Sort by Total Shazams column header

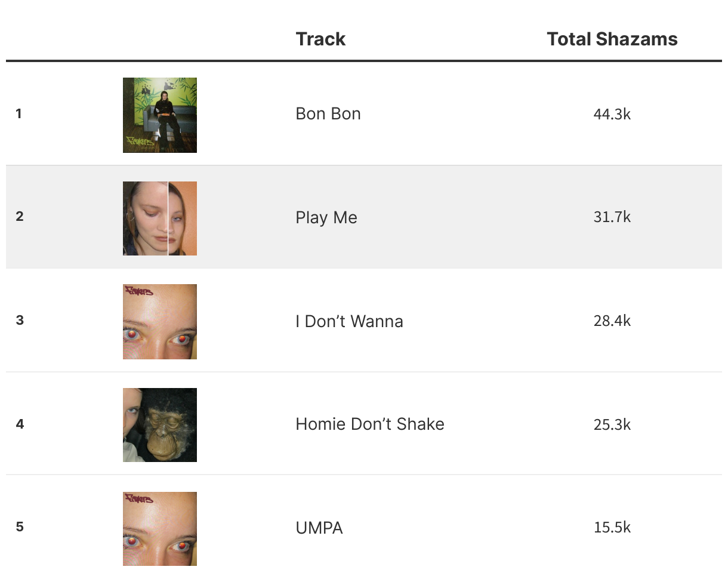[x=612, y=39]
